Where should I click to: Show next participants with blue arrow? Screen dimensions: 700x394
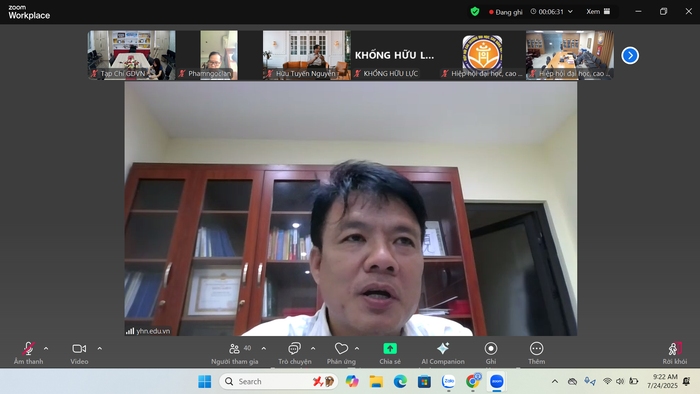[x=630, y=55]
